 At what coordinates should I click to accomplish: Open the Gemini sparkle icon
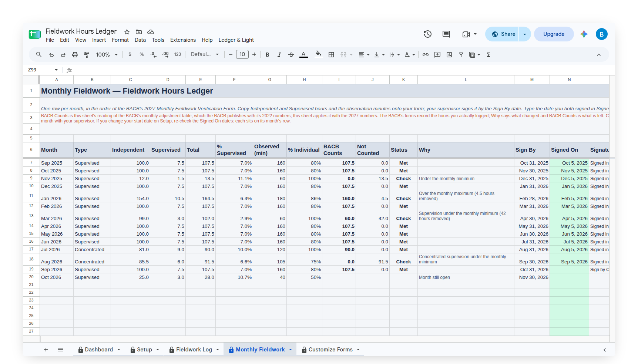[x=584, y=34]
